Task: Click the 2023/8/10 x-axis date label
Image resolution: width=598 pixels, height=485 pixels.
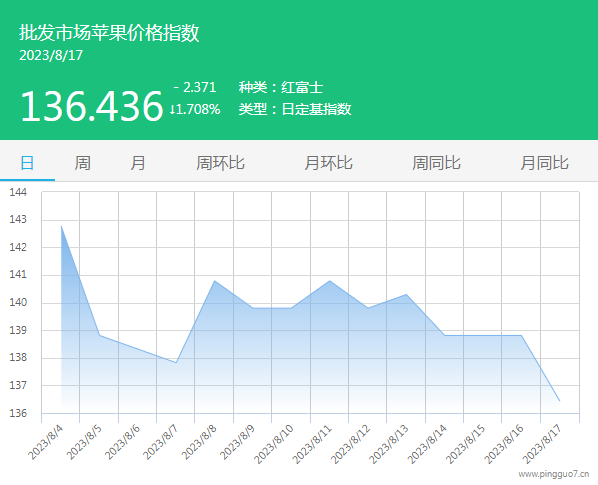Action: [x=274, y=444]
